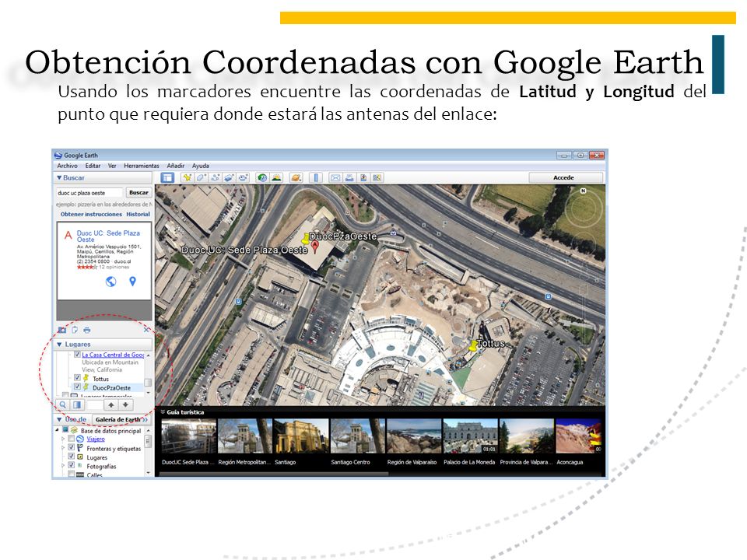Expand the Viajero layer node
747x560 pixels.
(x=63, y=439)
